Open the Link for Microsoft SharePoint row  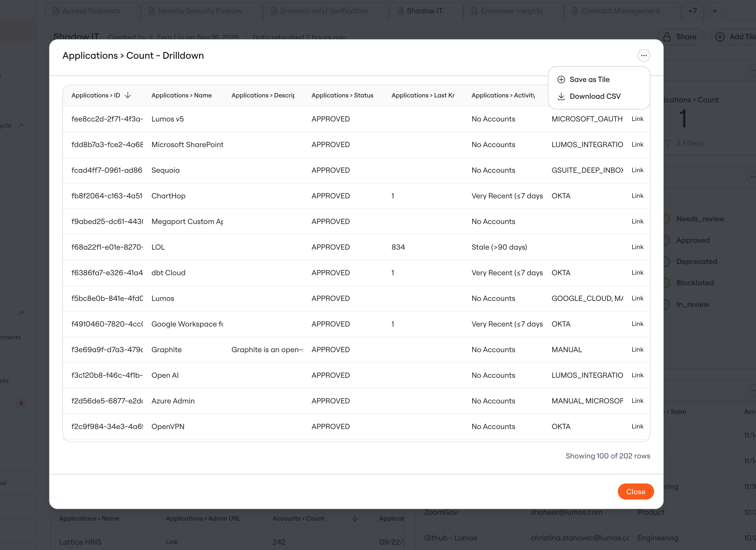click(637, 144)
